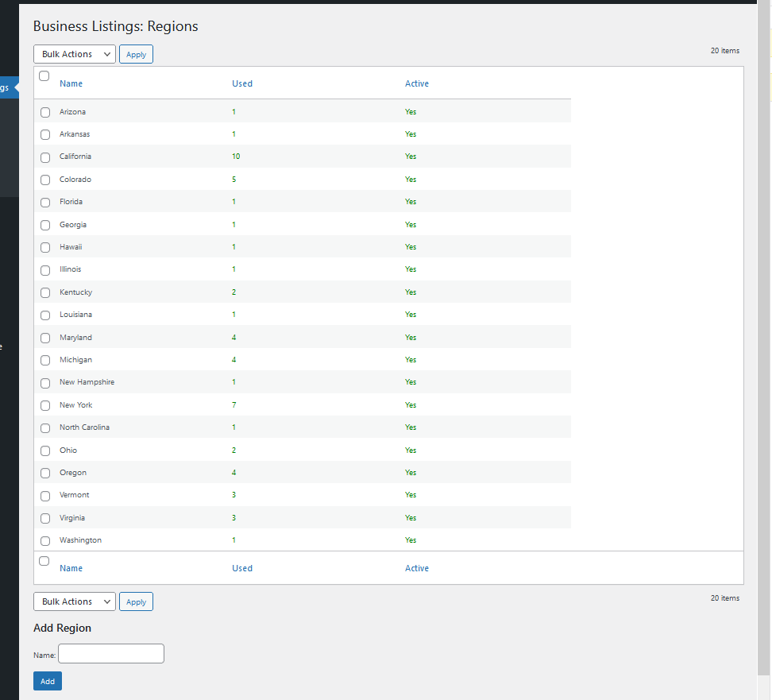Open the Vermont region link

74,495
